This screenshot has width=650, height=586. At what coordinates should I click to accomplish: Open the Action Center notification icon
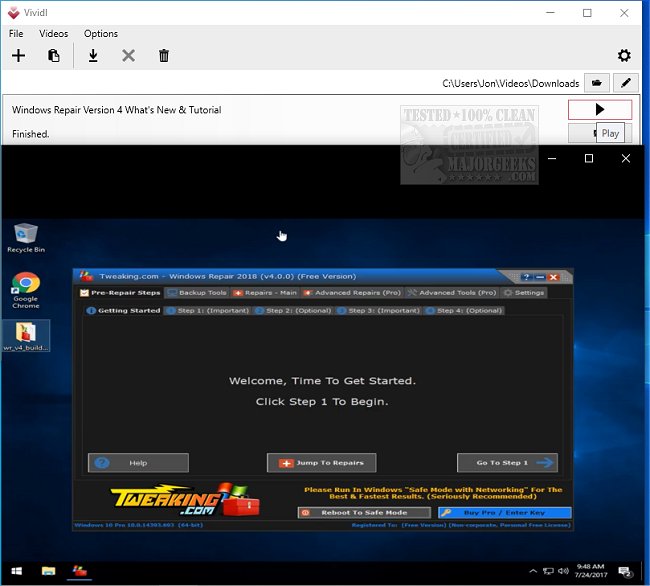pos(625,572)
